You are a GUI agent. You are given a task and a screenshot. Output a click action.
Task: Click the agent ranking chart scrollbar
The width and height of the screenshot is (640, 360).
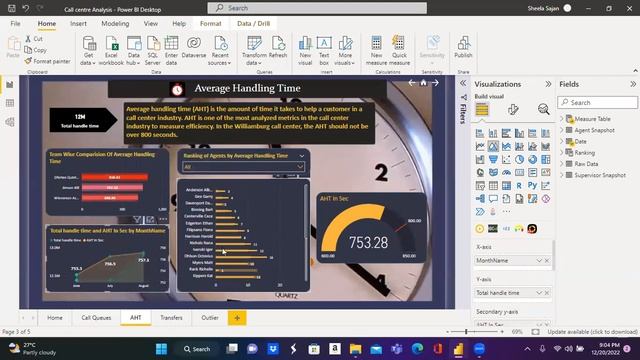[x=306, y=233]
